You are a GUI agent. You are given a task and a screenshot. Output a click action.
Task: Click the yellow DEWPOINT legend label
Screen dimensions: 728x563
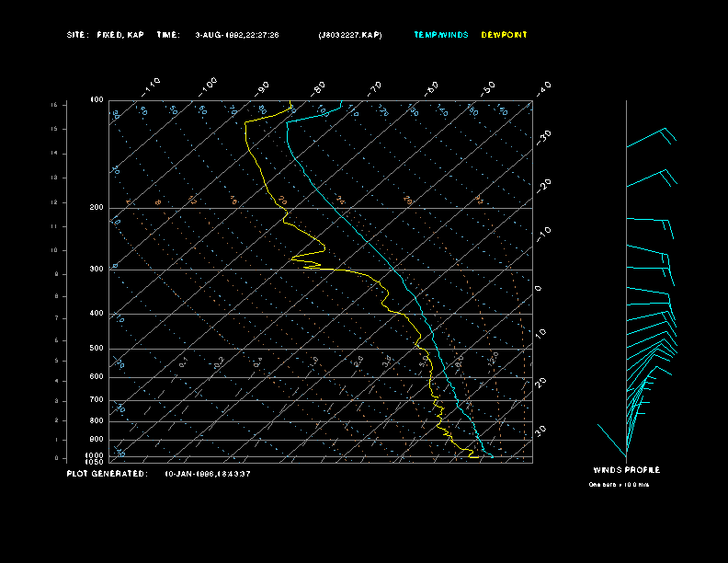[505, 35]
